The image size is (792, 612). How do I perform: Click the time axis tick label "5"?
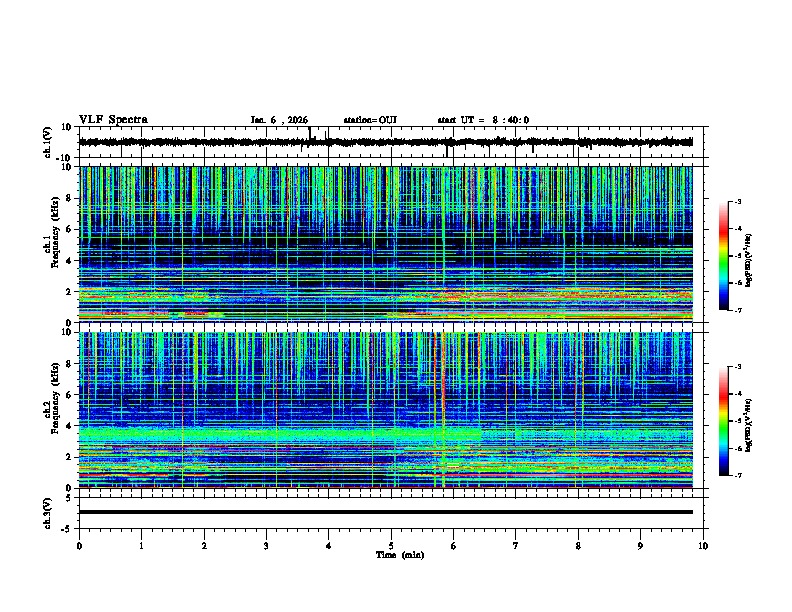coord(391,546)
